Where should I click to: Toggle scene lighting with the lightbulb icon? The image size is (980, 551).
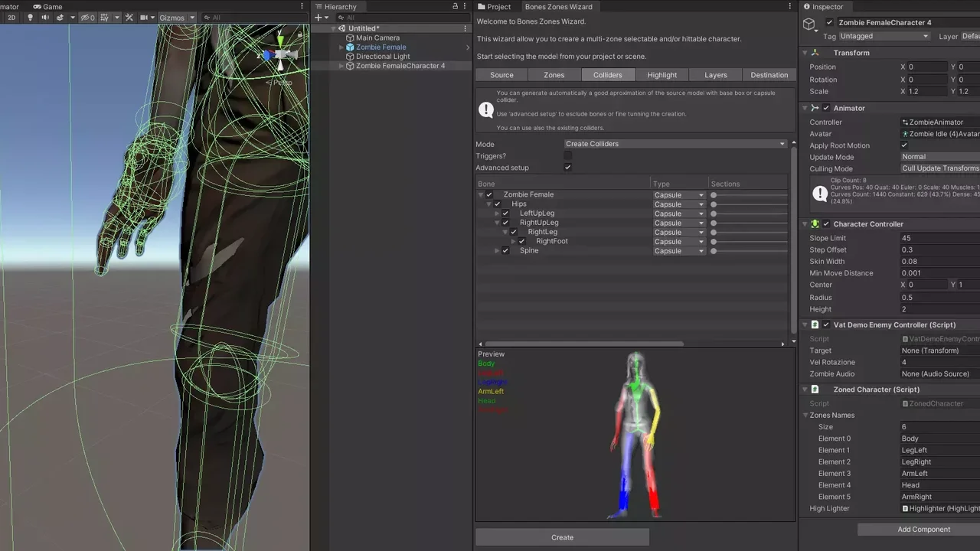coord(30,18)
